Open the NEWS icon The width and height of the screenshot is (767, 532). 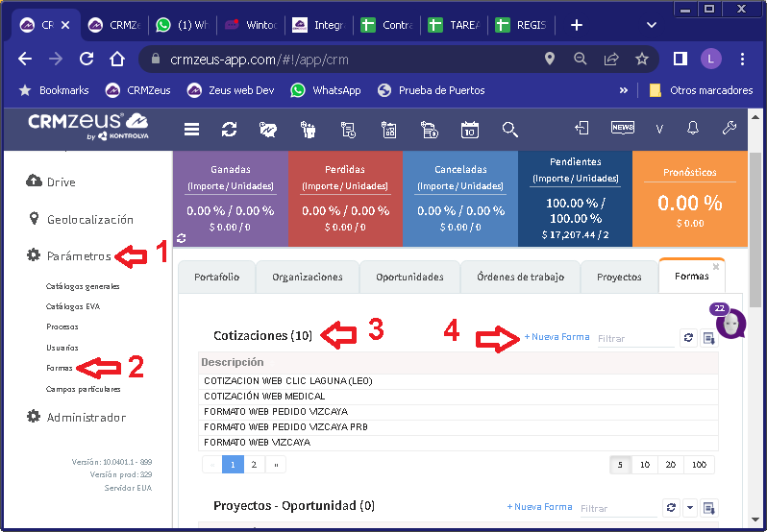(622, 128)
